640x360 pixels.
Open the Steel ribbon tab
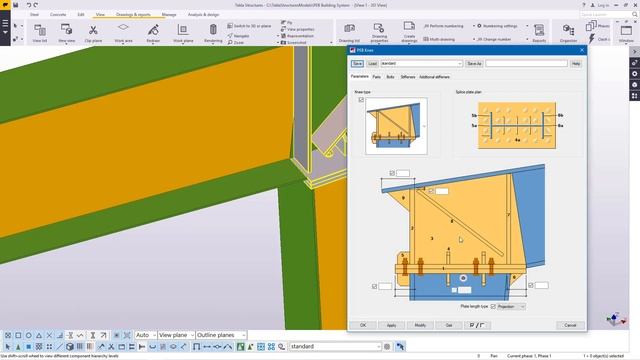point(34,14)
